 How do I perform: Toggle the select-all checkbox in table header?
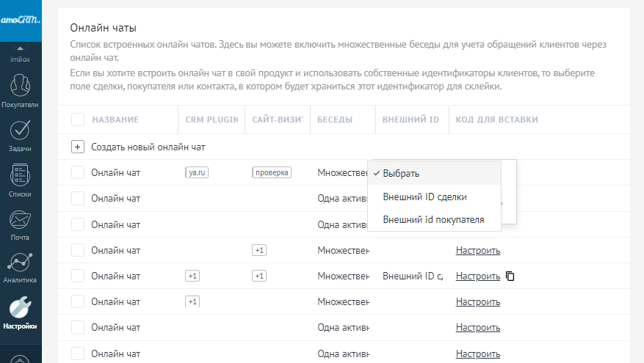click(78, 120)
